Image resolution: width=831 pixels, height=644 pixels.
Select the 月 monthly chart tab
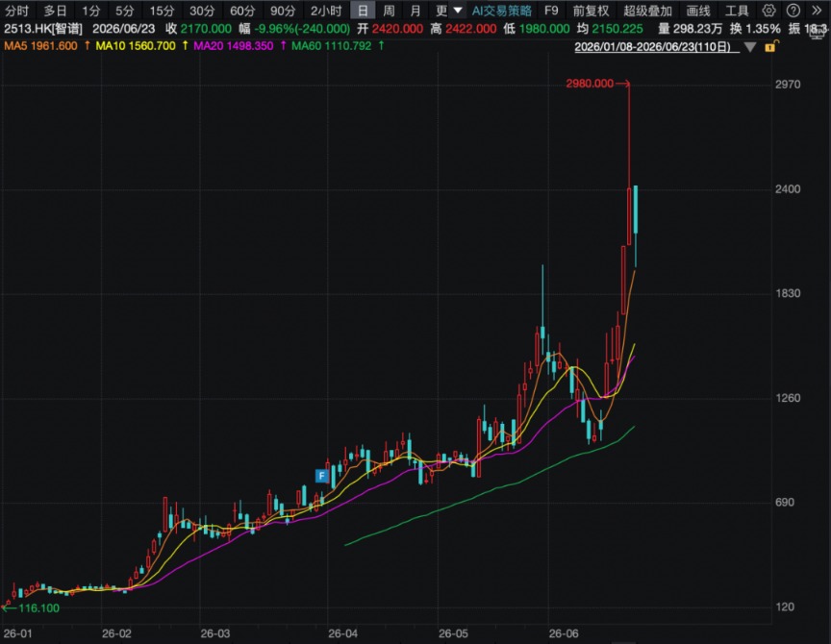[x=415, y=11]
